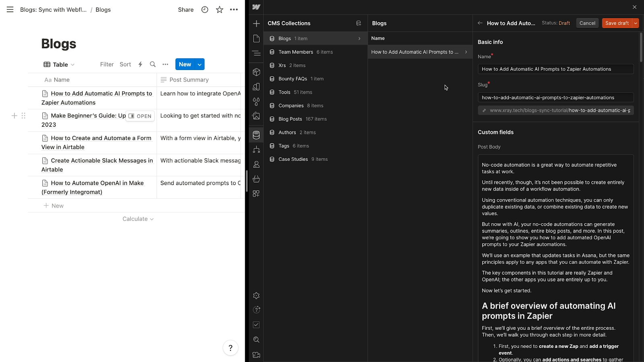Open the Companies collection
The height and width of the screenshot is (362, 644).
click(315, 105)
